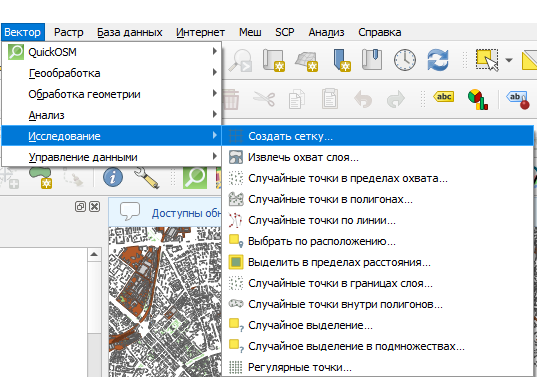Image resolution: width=537 pixels, height=377 pixels.
Task: Click the zoom to native resolution icon
Action: [x=240, y=60]
